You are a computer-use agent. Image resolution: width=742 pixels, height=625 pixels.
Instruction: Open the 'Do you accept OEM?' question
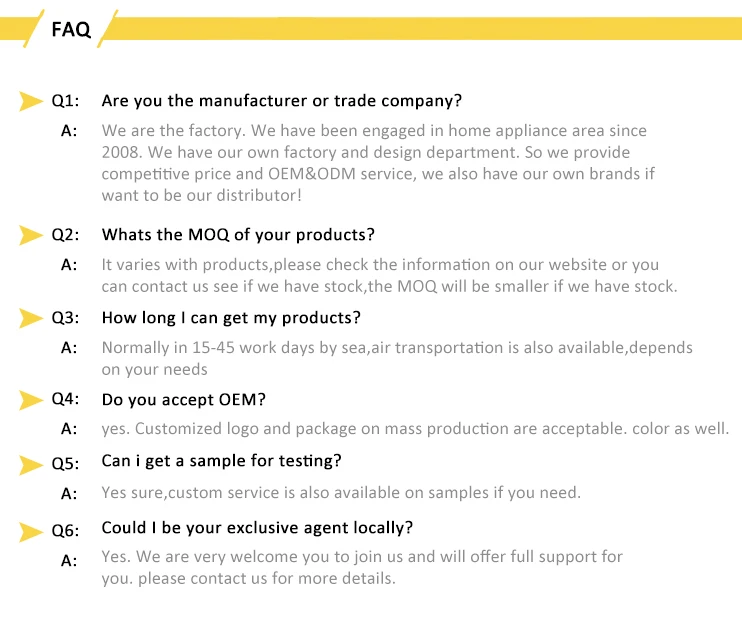click(x=183, y=400)
